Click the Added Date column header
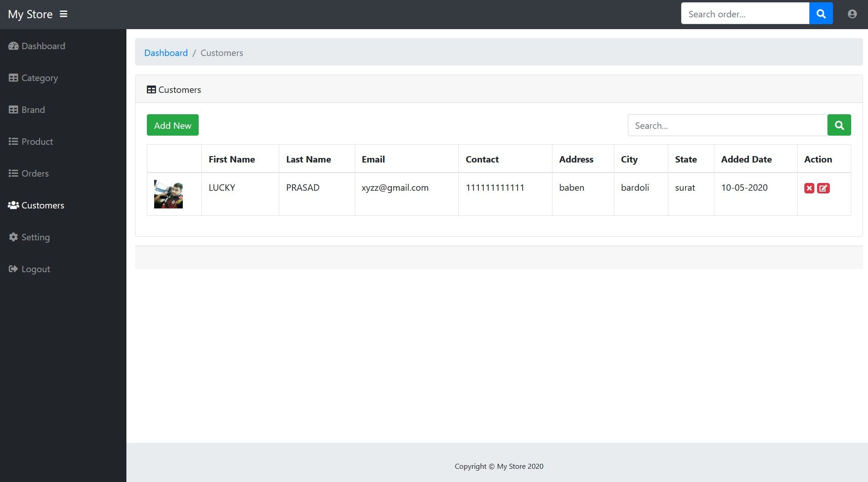 747,159
